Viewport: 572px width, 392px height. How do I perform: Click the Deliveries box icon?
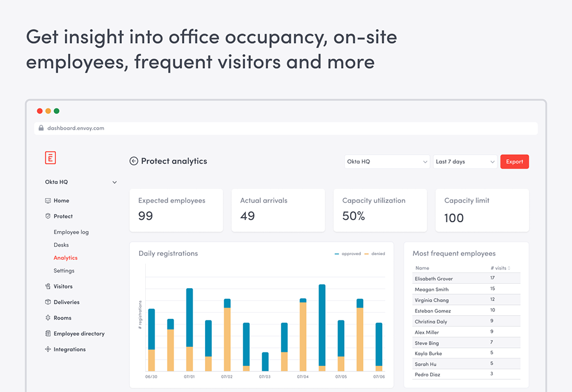coord(48,302)
